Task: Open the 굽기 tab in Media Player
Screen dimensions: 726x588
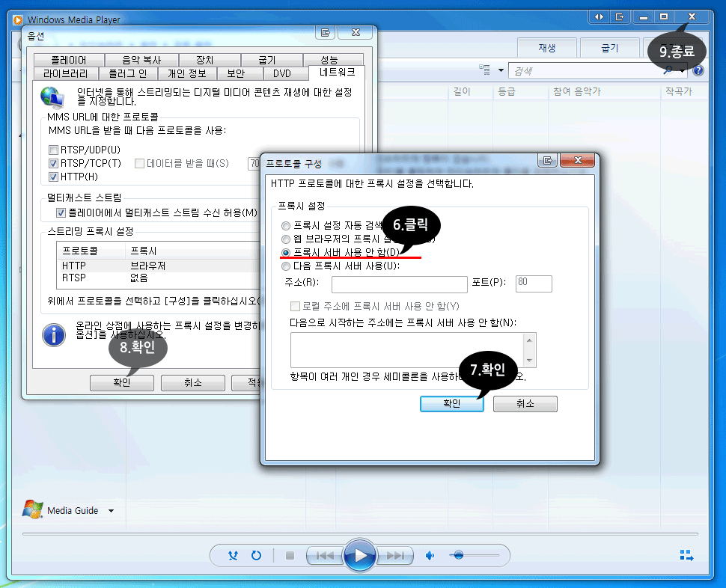Action: (609, 48)
